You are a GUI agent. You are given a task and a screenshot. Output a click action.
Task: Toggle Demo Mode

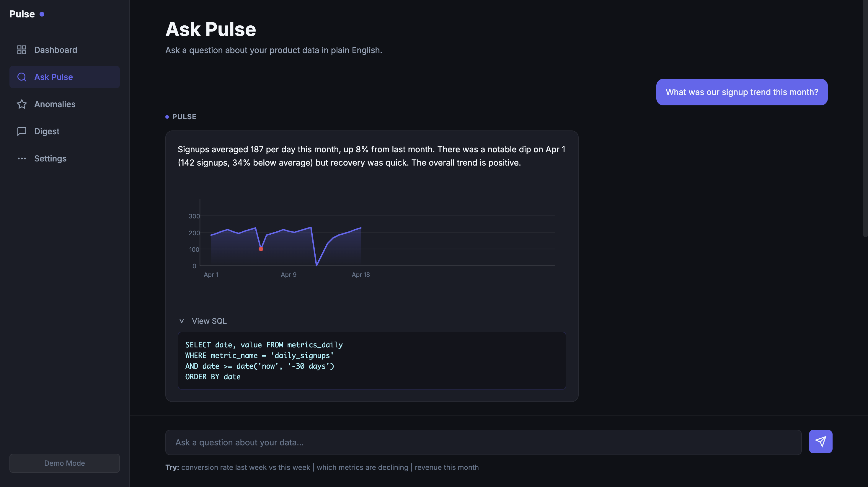pos(64,463)
